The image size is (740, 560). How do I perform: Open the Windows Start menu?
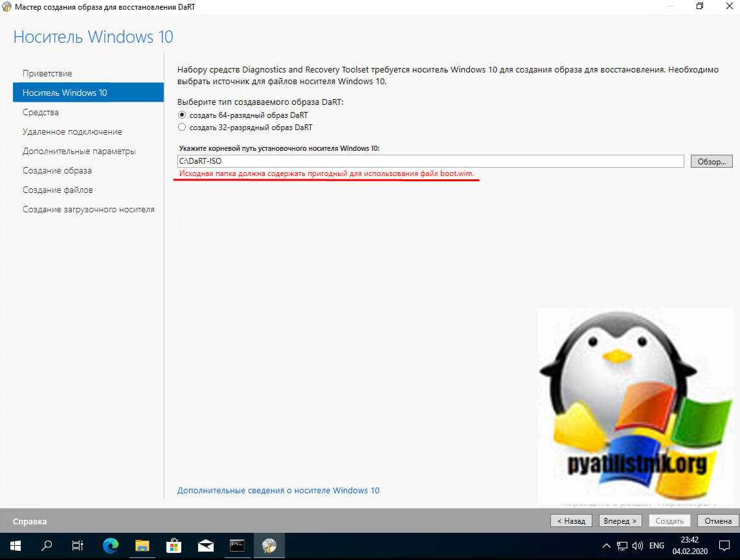click(x=15, y=546)
